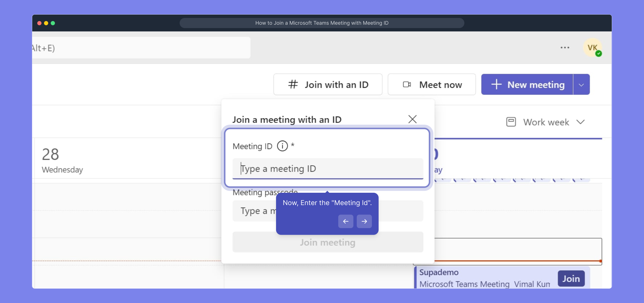The image size is (644, 303).
Task: Click the video camera icon in Meet now
Action: tap(407, 84)
